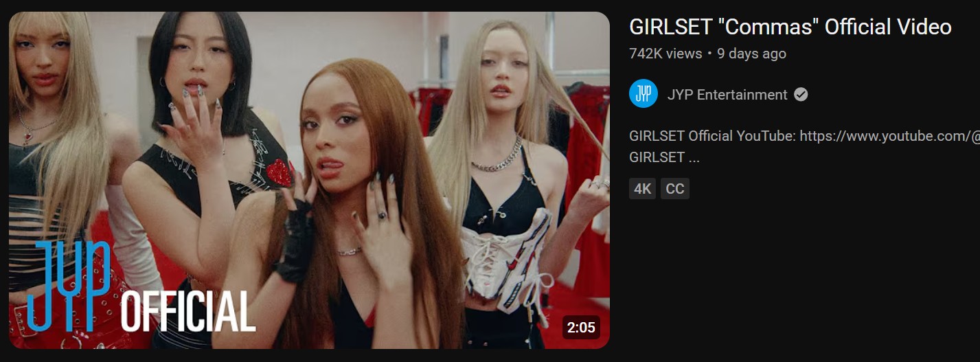Click the "GIRLSET Official YouTube:" description text
This screenshot has width=980, height=362.
coord(713,136)
